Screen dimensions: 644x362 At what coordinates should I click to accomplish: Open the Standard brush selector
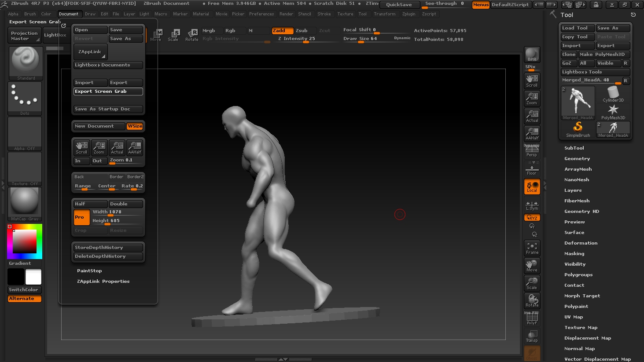click(26, 63)
